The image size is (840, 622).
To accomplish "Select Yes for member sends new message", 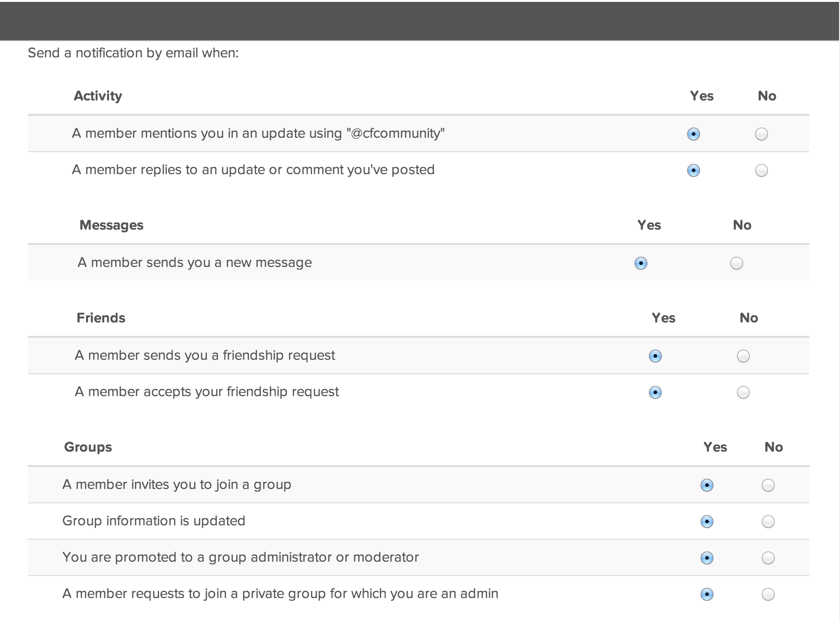I will [x=641, y=263].
